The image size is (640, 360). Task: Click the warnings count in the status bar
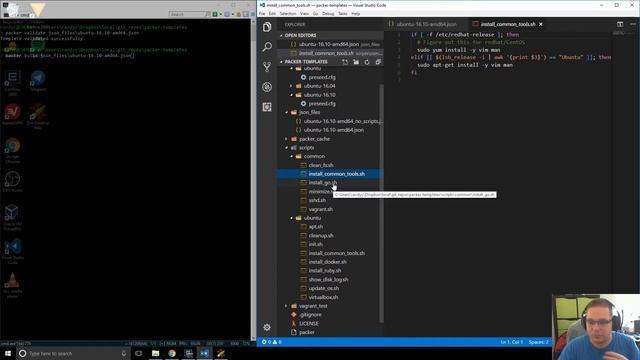[x=278, y=342]
